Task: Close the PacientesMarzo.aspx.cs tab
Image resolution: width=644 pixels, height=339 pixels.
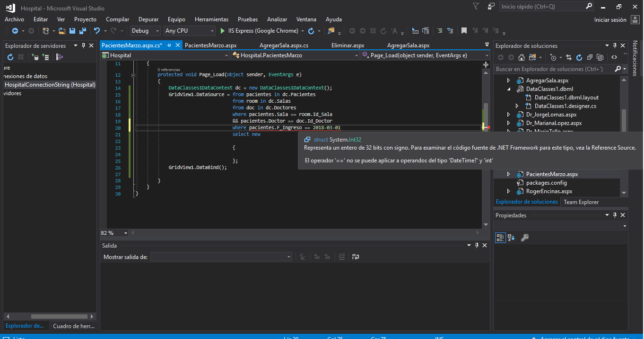Action: [x=178, y=45]
